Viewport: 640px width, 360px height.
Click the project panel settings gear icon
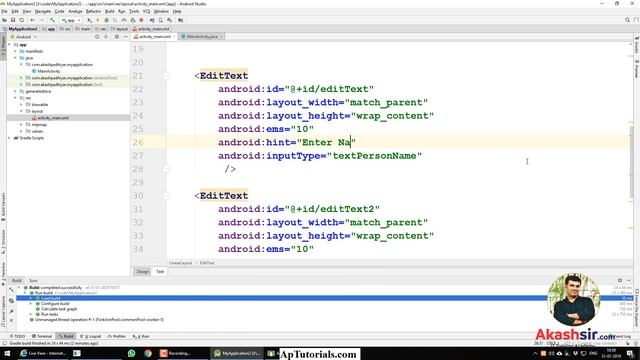tap(116, 37)
